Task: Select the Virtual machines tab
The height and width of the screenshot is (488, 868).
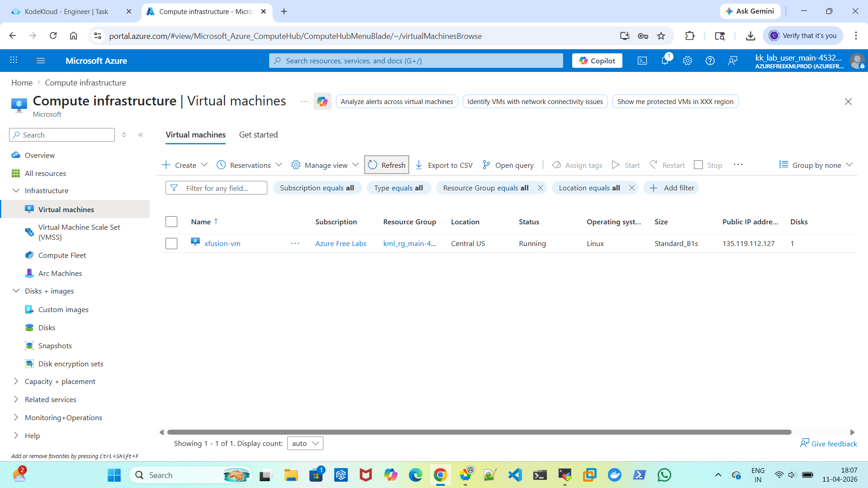Action: coord(195,135)
